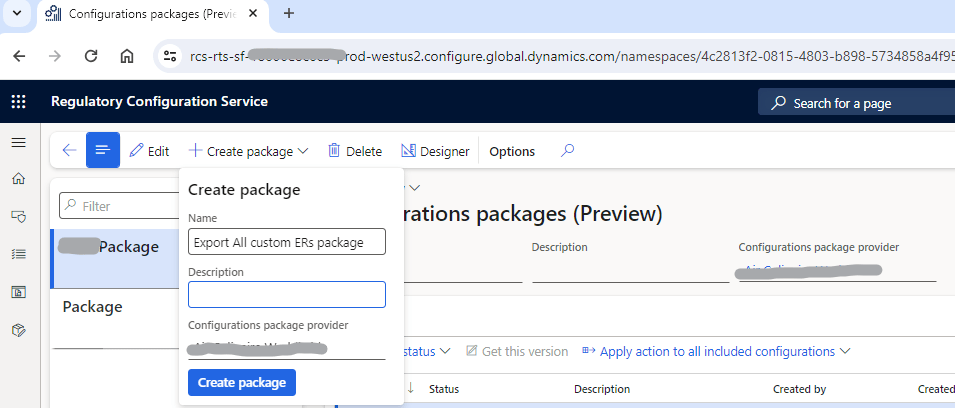Screen dimensions: 955x408
Task: Open the Options menu
Action: [512, 151]
